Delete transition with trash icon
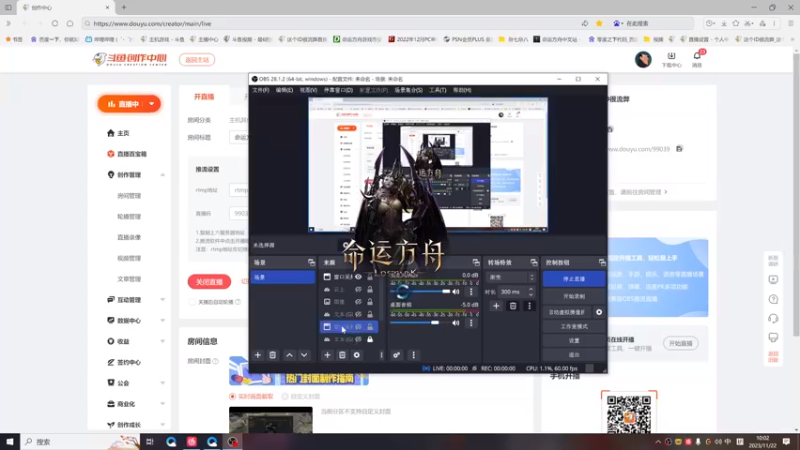800x450 pixels. pyautogui.click(x=513, y=306)
